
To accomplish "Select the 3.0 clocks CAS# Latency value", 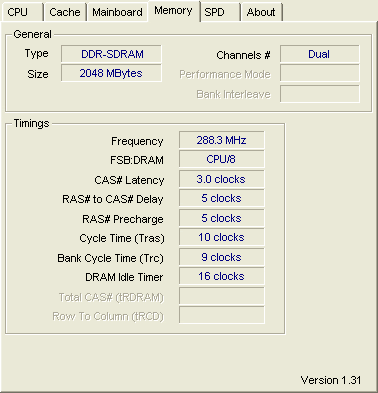I will pyautogui.click(x=222, y=179).
